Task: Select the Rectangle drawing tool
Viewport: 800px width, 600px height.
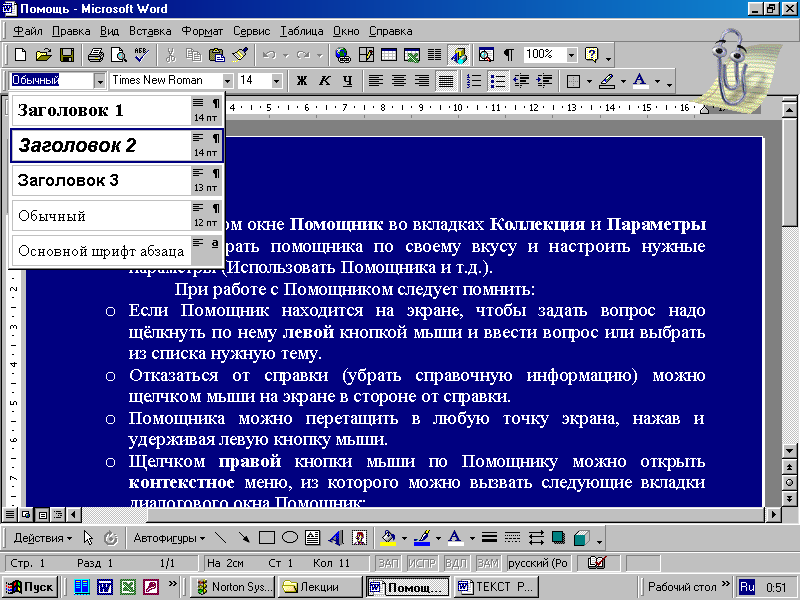Action: tap(267, 538)
